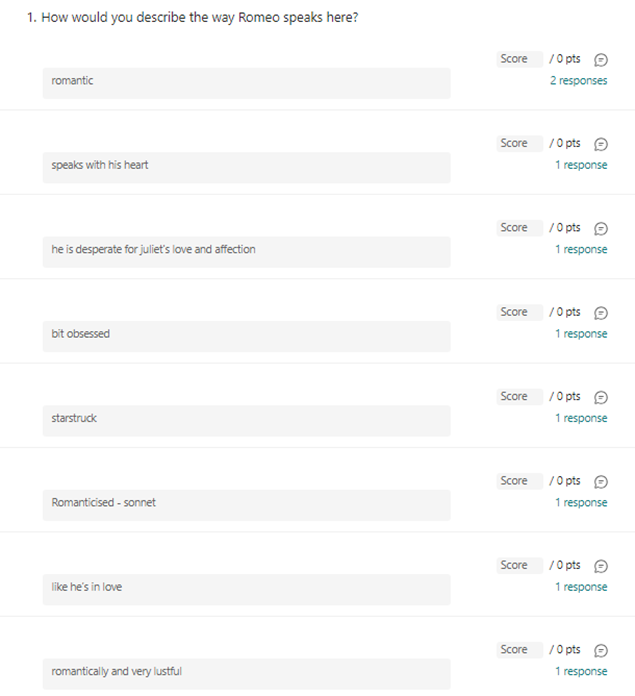Viewport: 635px width, 696px height.
Task: Open comment icon for 'bit obsessed' answer
Action: click(x=601, y=312)
